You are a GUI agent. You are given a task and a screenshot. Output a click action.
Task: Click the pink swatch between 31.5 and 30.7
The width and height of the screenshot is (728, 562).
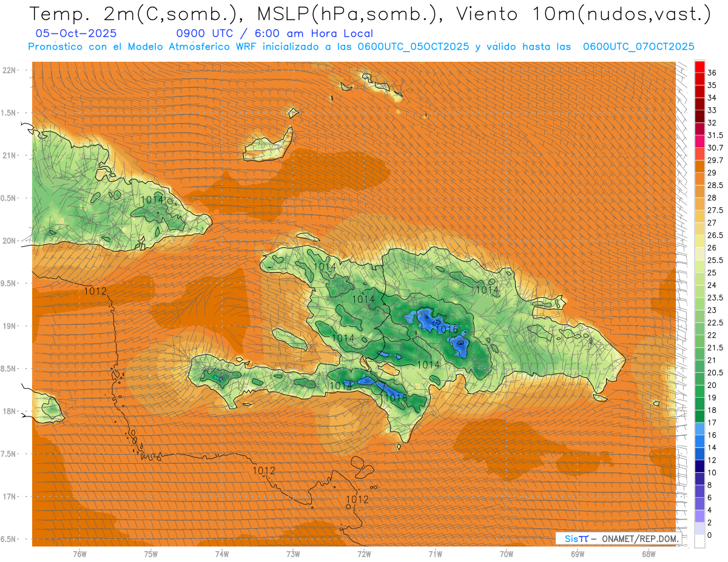coord(699,141)
